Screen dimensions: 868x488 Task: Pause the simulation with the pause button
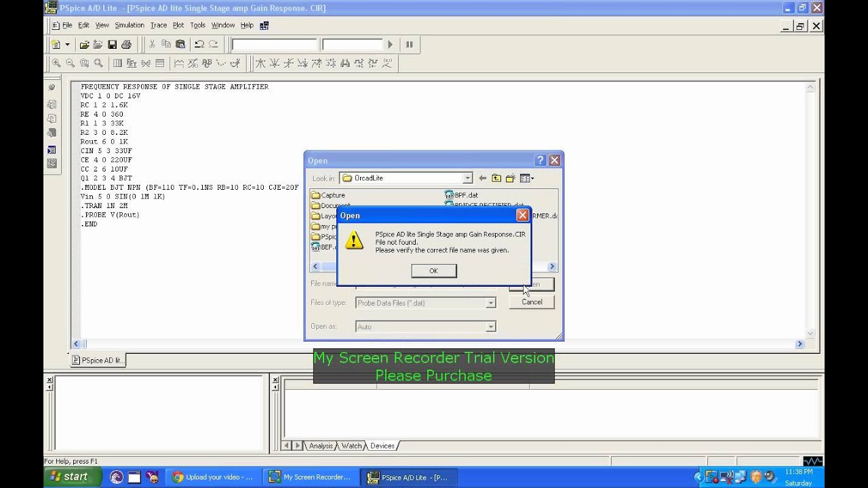click(x=410, y=45)
